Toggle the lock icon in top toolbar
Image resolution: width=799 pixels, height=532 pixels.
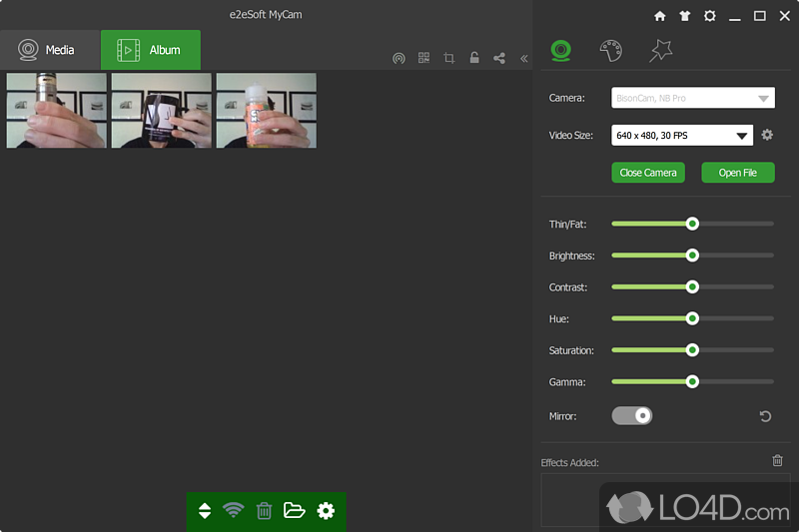coord(473,59)
